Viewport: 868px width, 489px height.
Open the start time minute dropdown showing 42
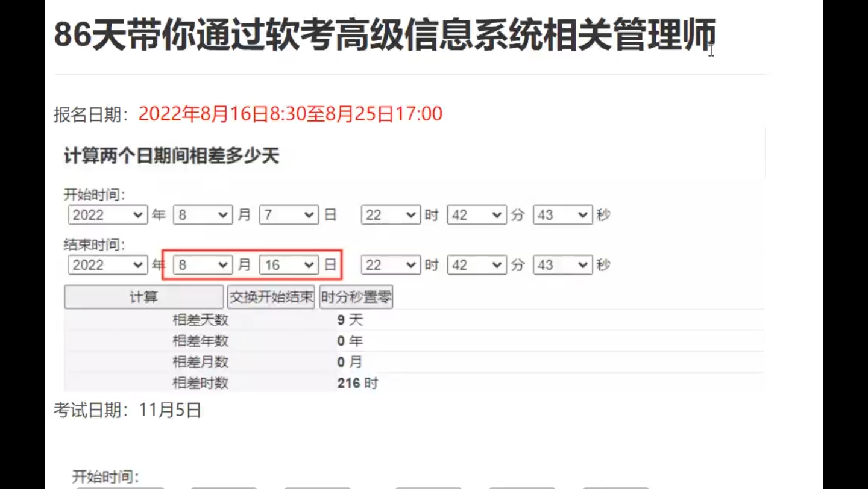coord(476,214)
